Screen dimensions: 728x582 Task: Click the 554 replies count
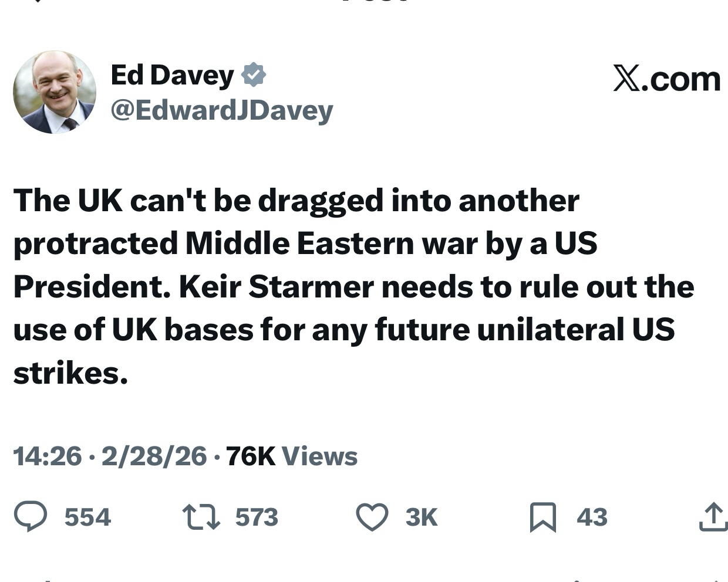pos(87,517)
